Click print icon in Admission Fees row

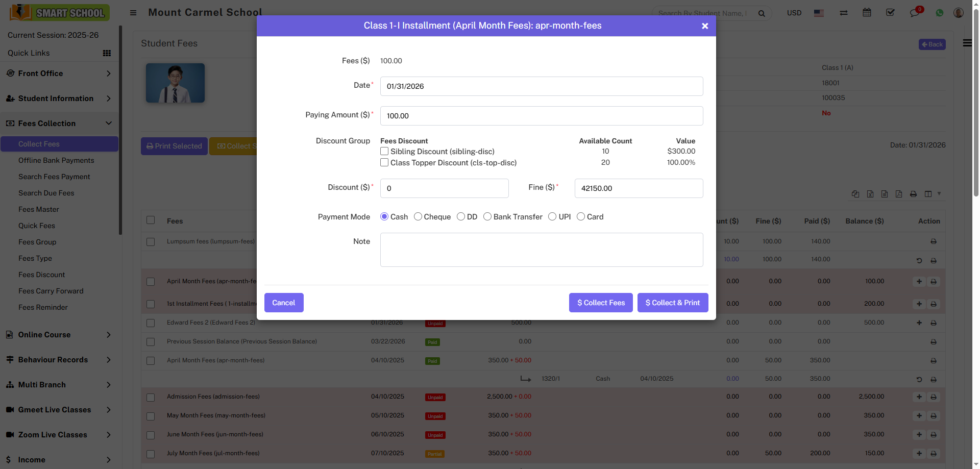click(x=934, y=397)
